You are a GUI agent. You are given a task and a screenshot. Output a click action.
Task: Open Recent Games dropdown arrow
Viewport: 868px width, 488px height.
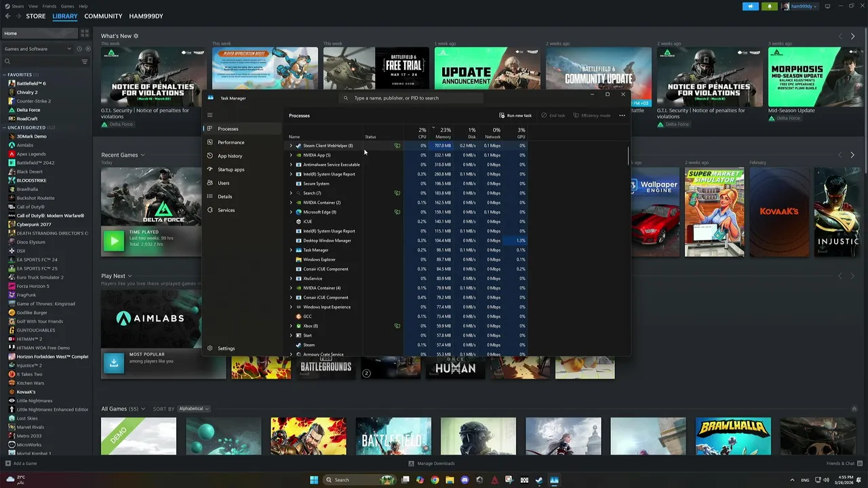(x=142, y=155)
